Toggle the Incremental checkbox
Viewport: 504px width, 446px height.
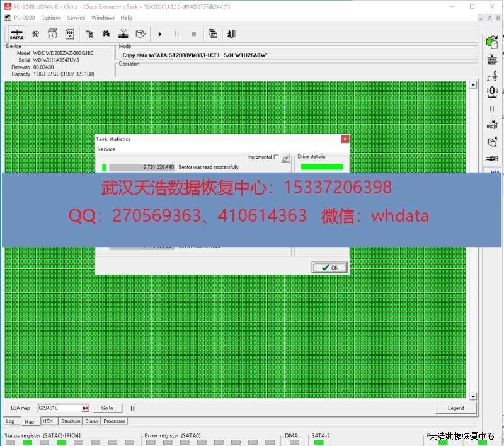tap(276, 157)
